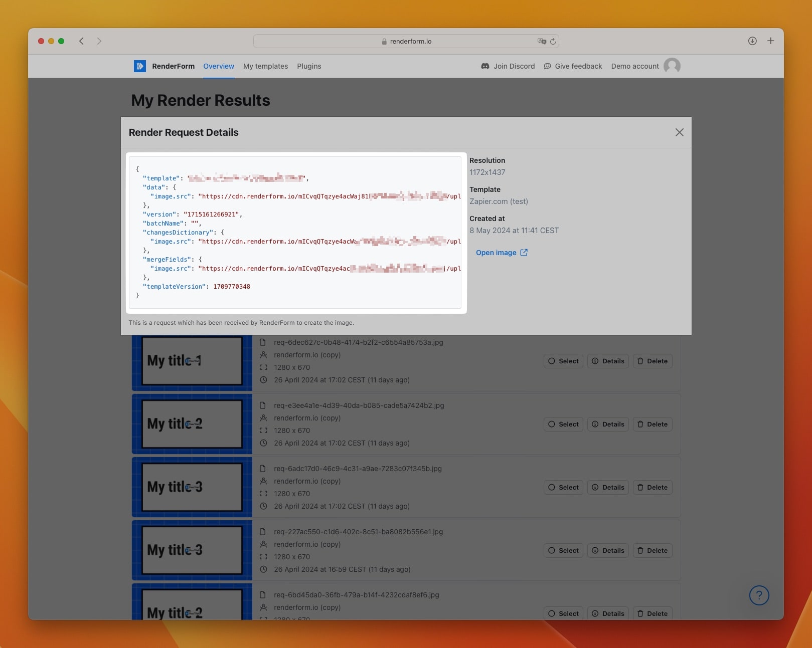The height and width of the screenshot is (648, 812).
Task: Click file name req-6bd45da0-36fb-479a-b14f-4232cdaf8ef6.jpg
Action: [357, 595]
